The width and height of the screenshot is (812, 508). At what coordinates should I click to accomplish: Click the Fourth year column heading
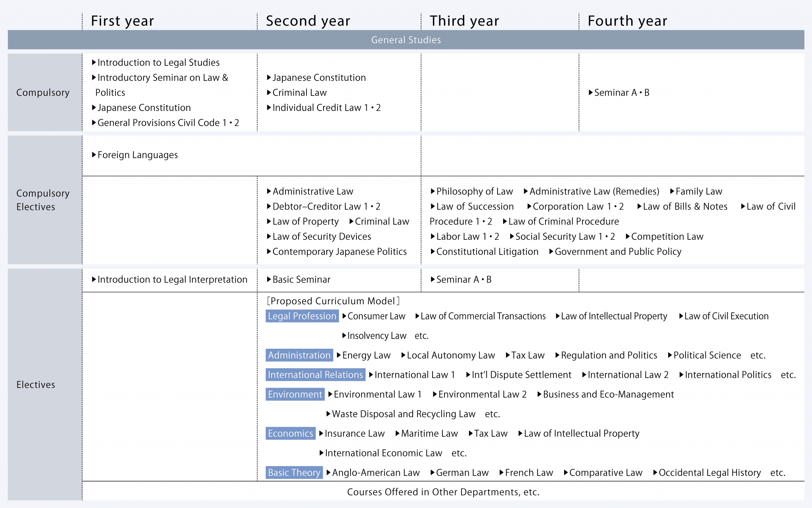tap(627, 21)
